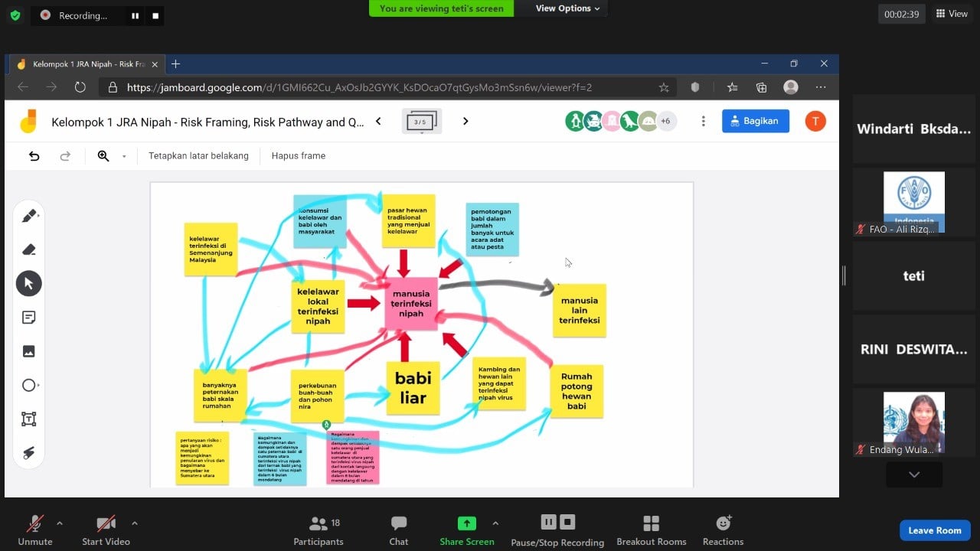Select the pink 'manusia terinfeksi nipah' note
Viewport: 980px width, 551px height.
coord(411,304)
